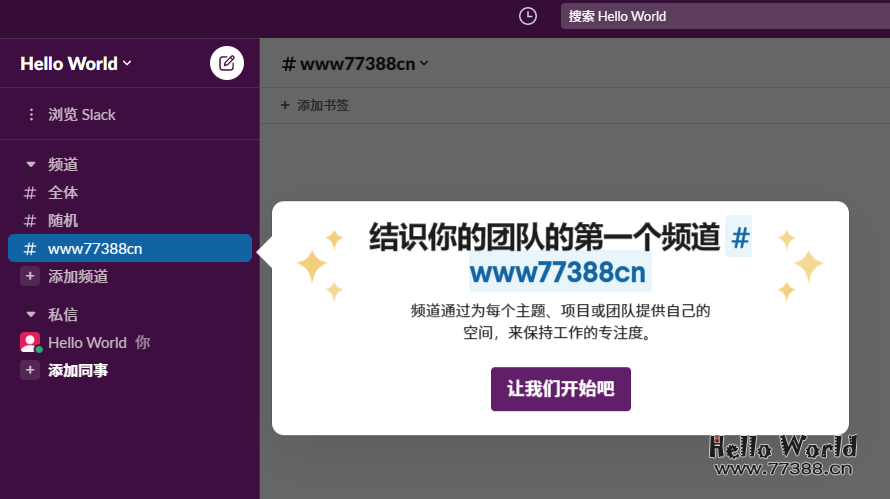This screenshot has width=890, height=499.
Task: Click the hash icon beside 全体
Action: point(30,193)
